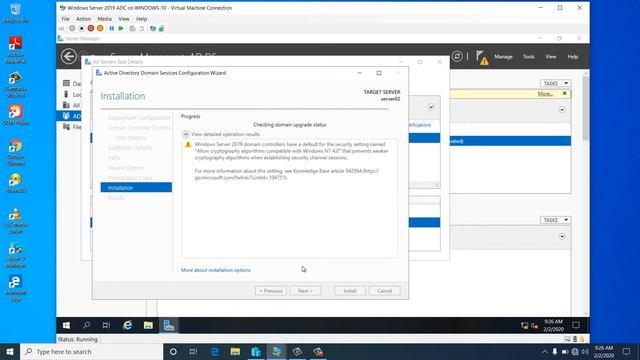Select the Installation step in wizard sidebar

136,187
